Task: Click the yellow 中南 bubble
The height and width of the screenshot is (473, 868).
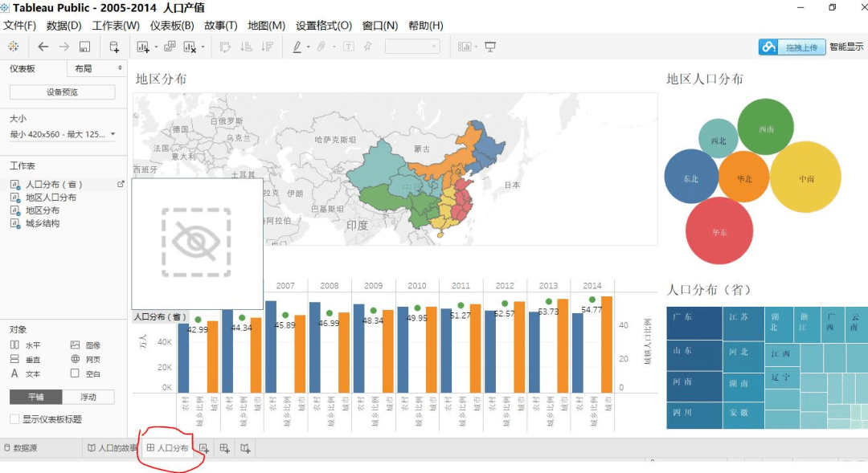Action: coord(805,177)
